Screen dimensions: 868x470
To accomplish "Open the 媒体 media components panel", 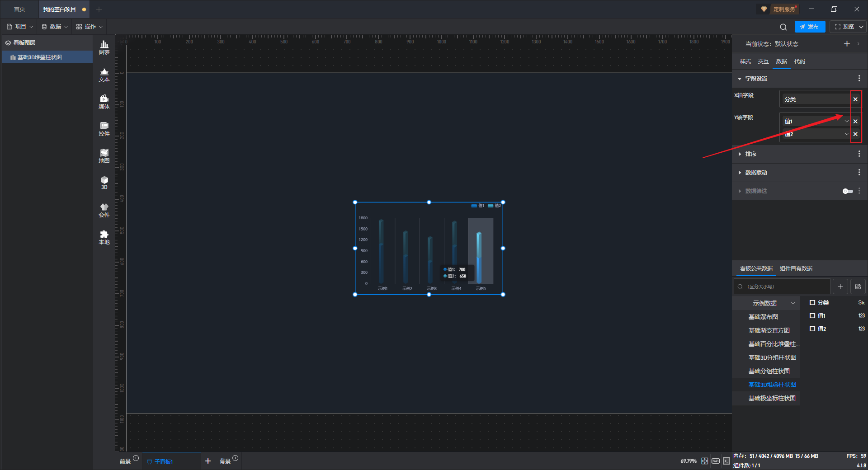I will (104, 102).
